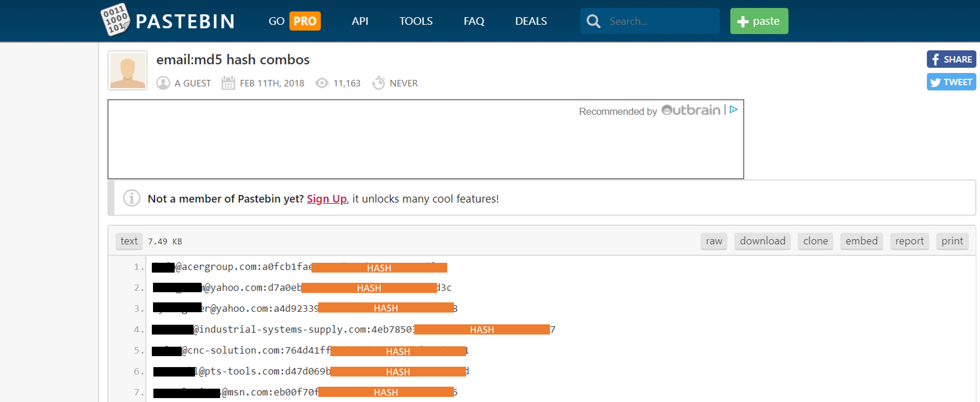980x402 pixels.
Task: Click the search magnifier icon
Action: [593, 21]
